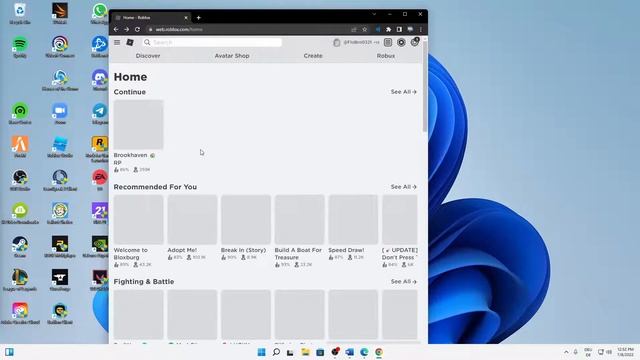Open the Spotify desktop shortcut
This screenshot has height=360, width=640.
[20, 47]
